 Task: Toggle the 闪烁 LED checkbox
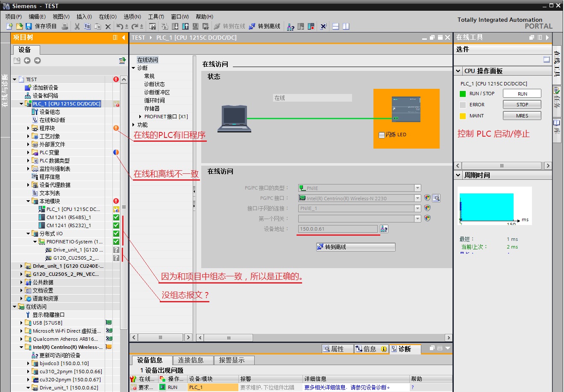382,135
